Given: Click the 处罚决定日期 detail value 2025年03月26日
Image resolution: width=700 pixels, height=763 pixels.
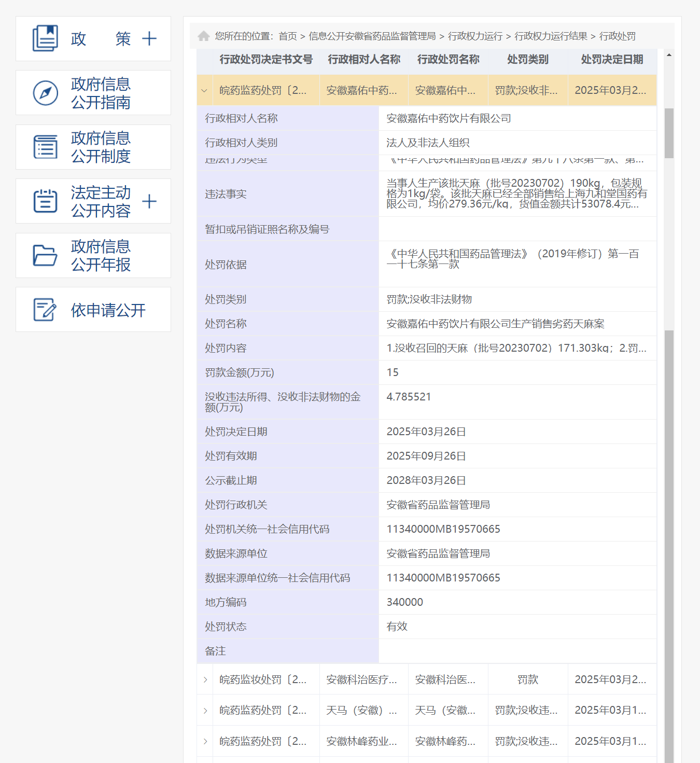Looking at the screenshot, I should pyautogui.click(x=426, y=432).
